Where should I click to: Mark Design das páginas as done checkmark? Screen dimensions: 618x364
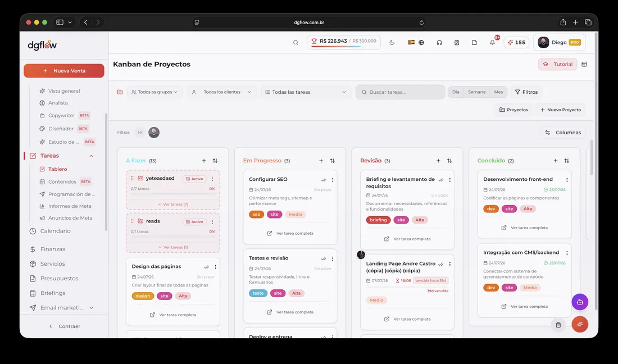click(x=207, y=267)
